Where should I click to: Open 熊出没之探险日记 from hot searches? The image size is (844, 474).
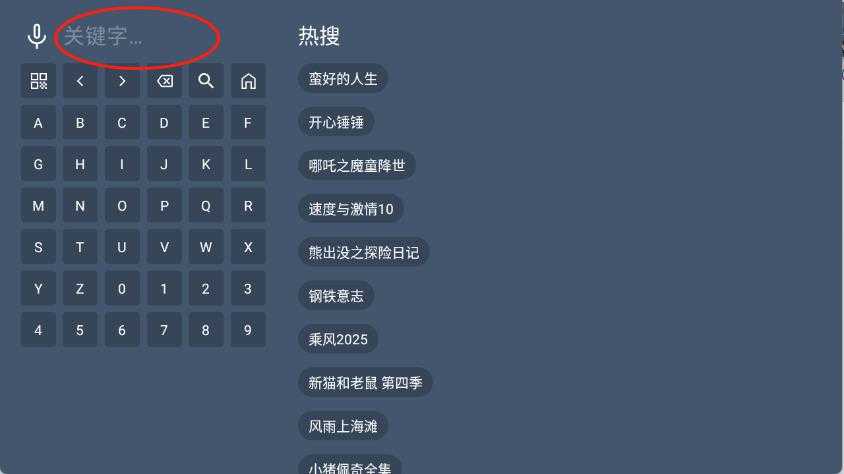point(363,252)
